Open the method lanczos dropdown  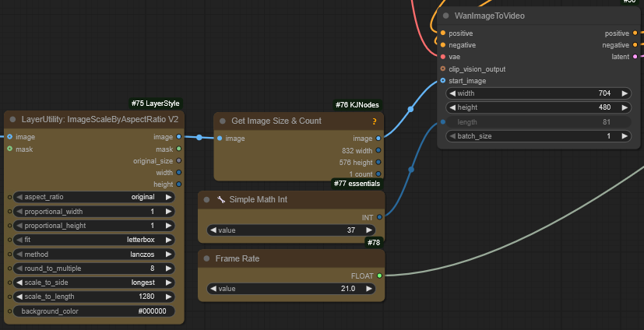click(93, 254)
